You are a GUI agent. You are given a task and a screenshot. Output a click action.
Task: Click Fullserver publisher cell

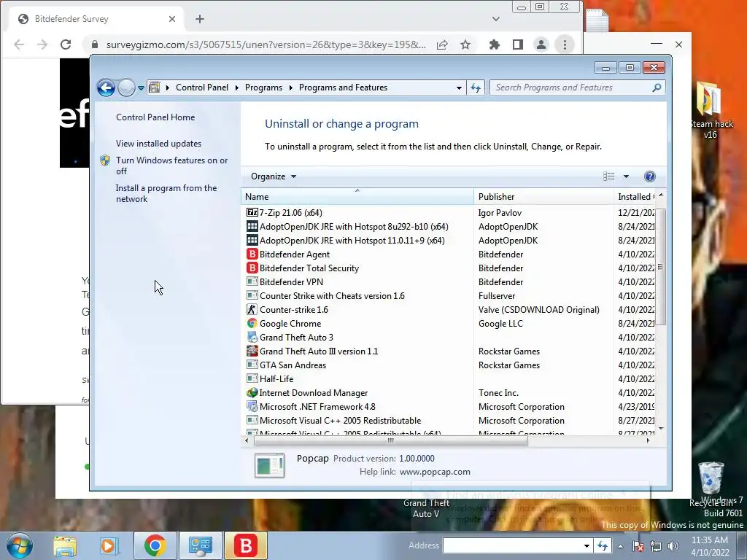496,296
